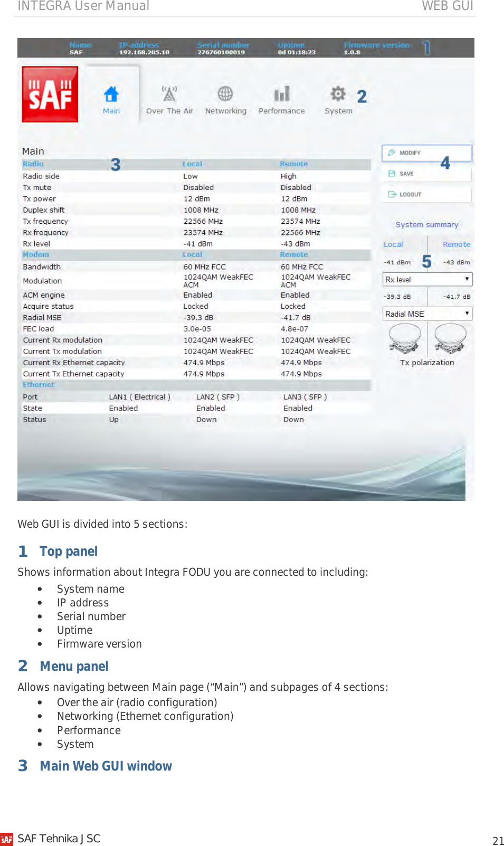Switch to the Main tab label
Screen dimensions: 504x846
click(111, 111)
